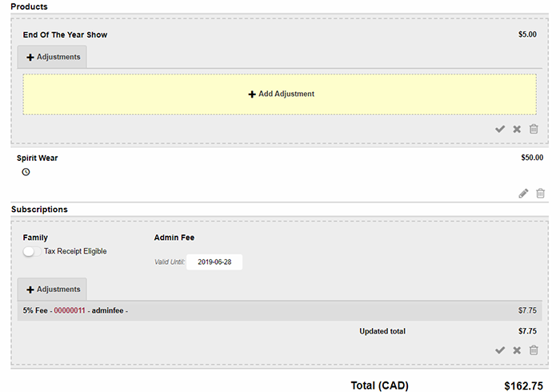Confirm End Of The Year Show edits checkmark
This screenshot has height=392, width=560.
coord(500,129)
